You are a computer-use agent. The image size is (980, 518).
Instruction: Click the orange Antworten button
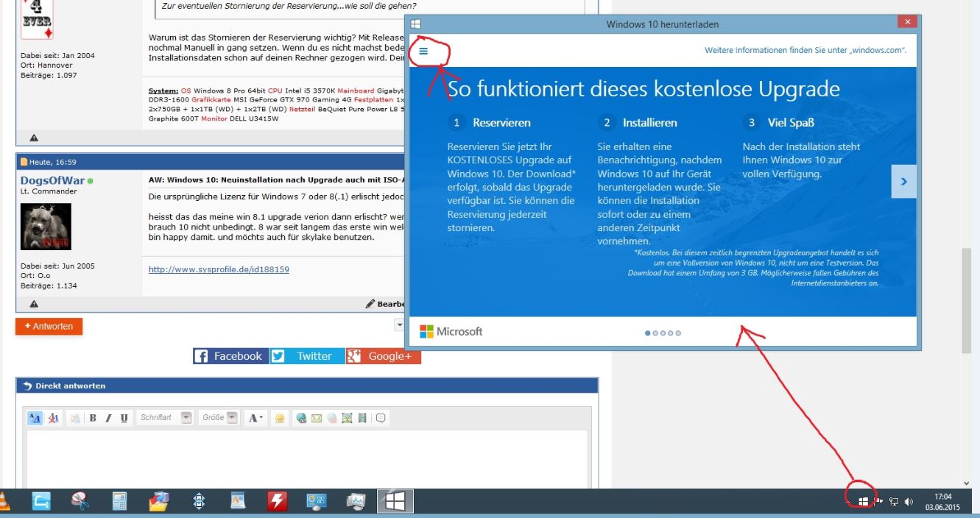[49, 327]
